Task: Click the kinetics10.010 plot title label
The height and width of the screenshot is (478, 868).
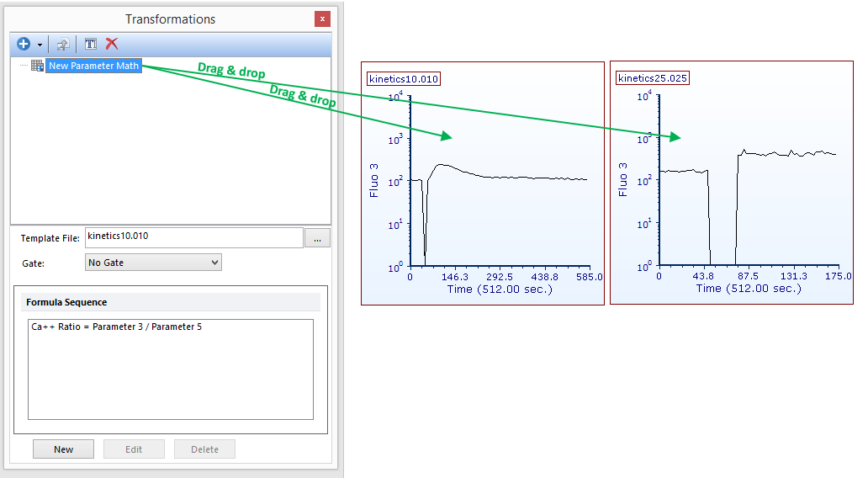Action: point(404,79)
